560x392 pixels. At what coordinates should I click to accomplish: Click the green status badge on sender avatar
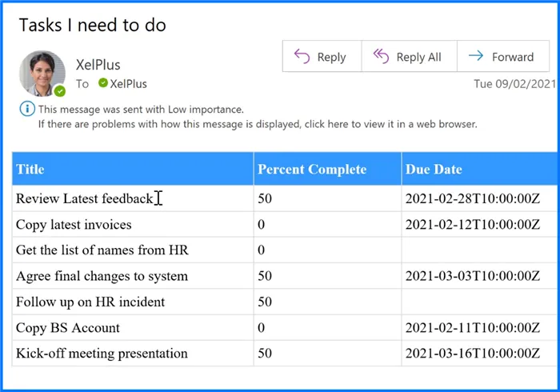click(x=60, y=91)
